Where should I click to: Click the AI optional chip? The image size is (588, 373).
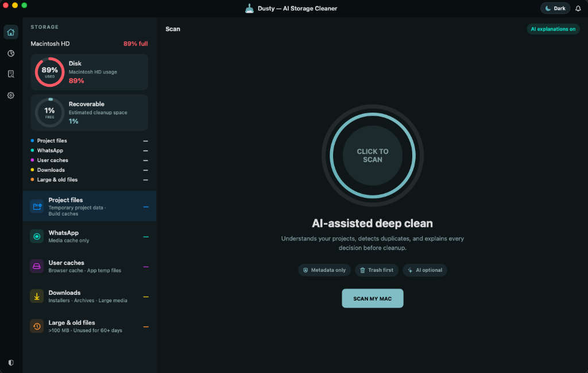pyautogui.click(x=425, y=270)
